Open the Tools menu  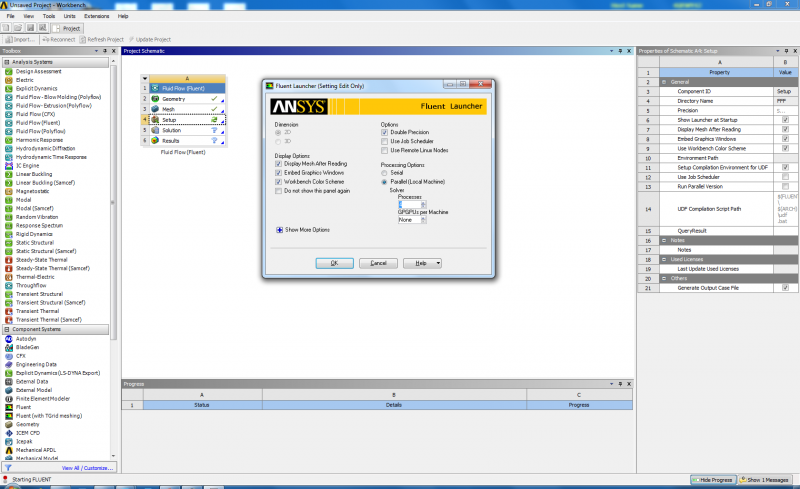49,16
